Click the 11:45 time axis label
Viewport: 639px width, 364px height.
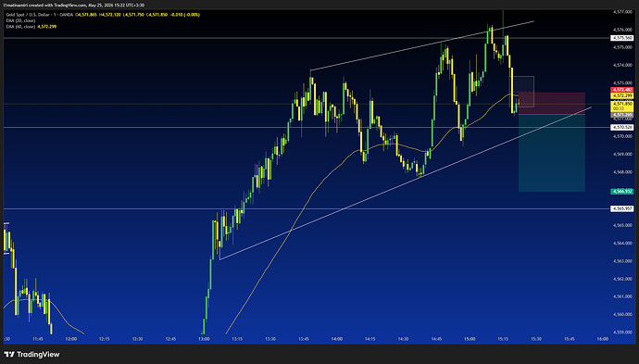[x=37, y=339]
